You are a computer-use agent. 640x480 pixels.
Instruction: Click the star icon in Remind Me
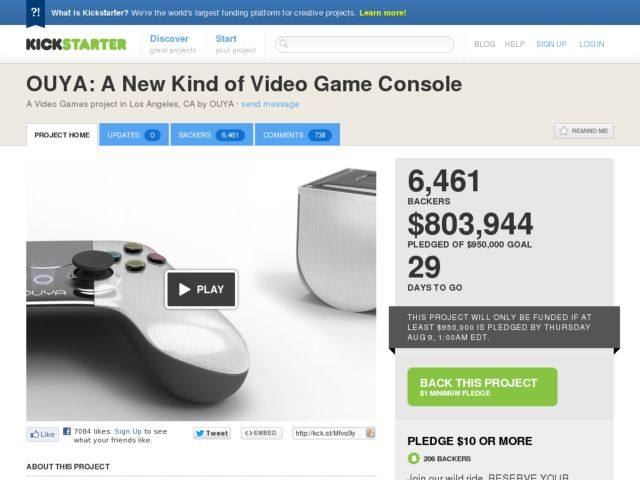tap(564, 131)
